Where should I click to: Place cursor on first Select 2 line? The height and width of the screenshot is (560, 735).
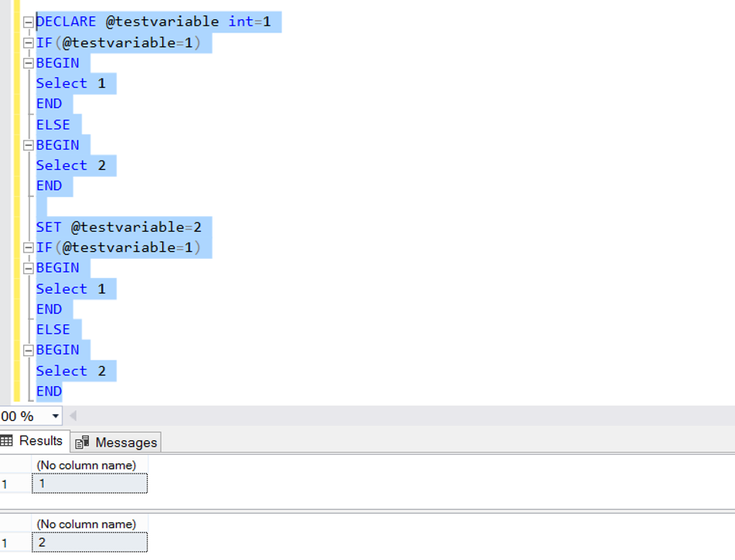click(x=71, y=165)
